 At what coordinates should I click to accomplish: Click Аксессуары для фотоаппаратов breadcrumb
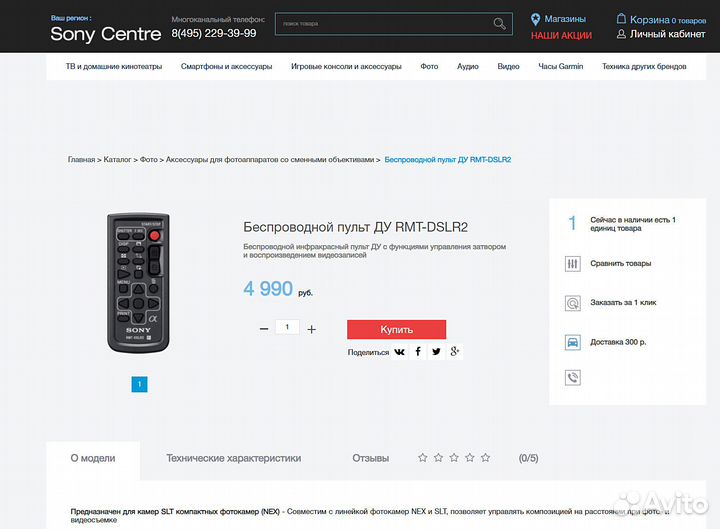pos(270,159)
